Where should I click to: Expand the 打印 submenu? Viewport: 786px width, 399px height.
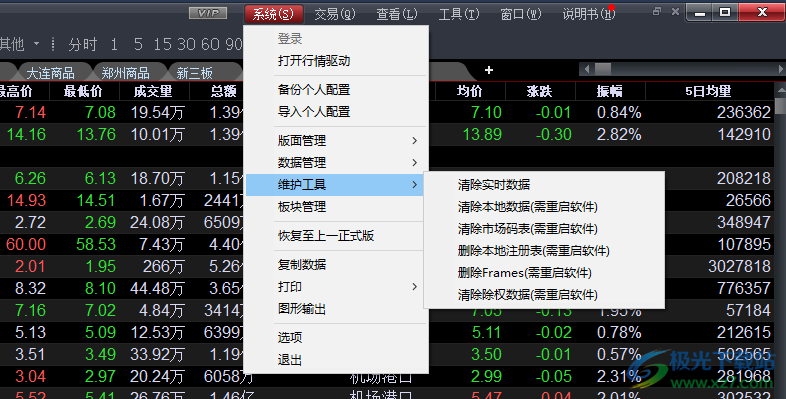[x=335, y=287]
